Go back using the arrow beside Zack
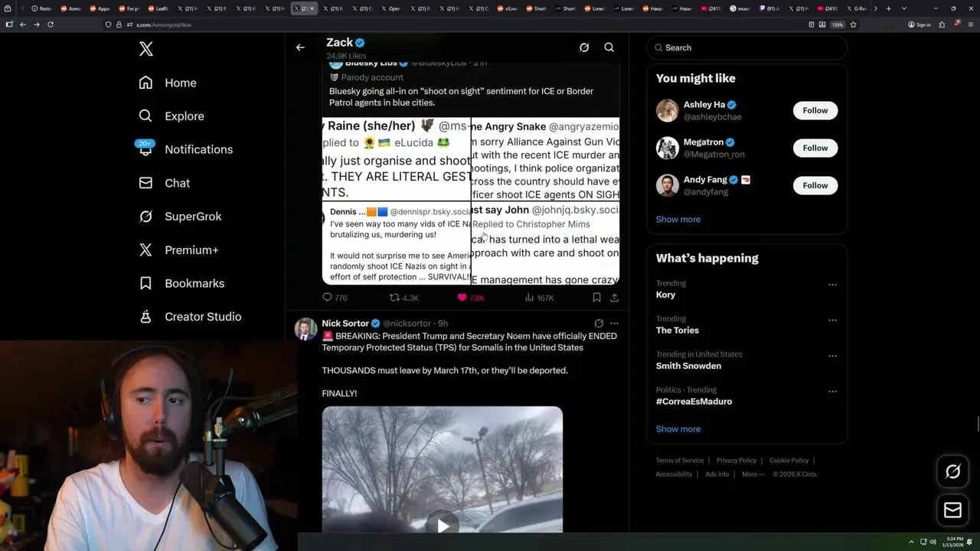Screen dimensions: 980x551 click(300, 47)
